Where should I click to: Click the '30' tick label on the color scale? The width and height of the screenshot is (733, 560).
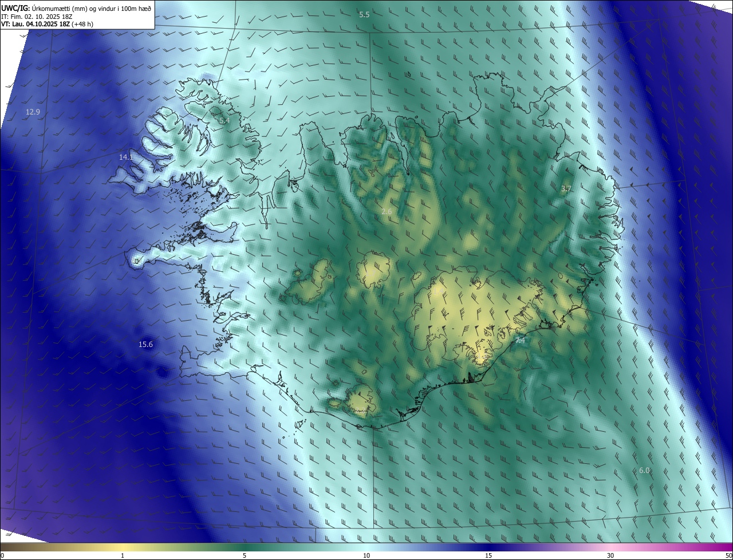click(610, 555)
